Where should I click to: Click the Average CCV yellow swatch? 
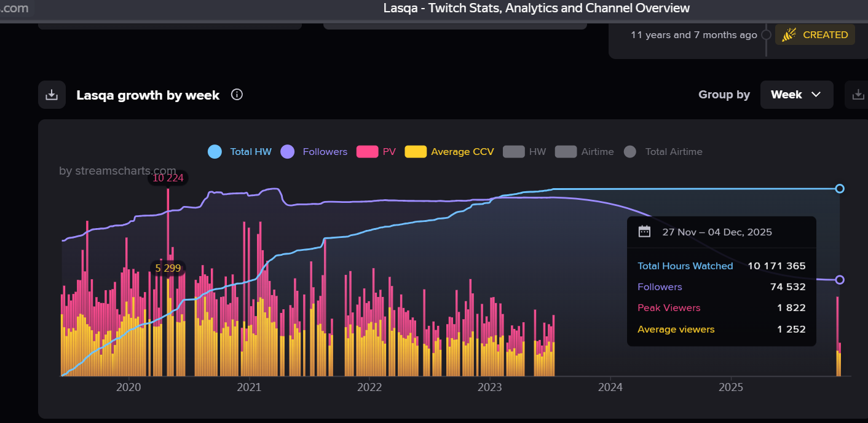[x=416, y=152]
